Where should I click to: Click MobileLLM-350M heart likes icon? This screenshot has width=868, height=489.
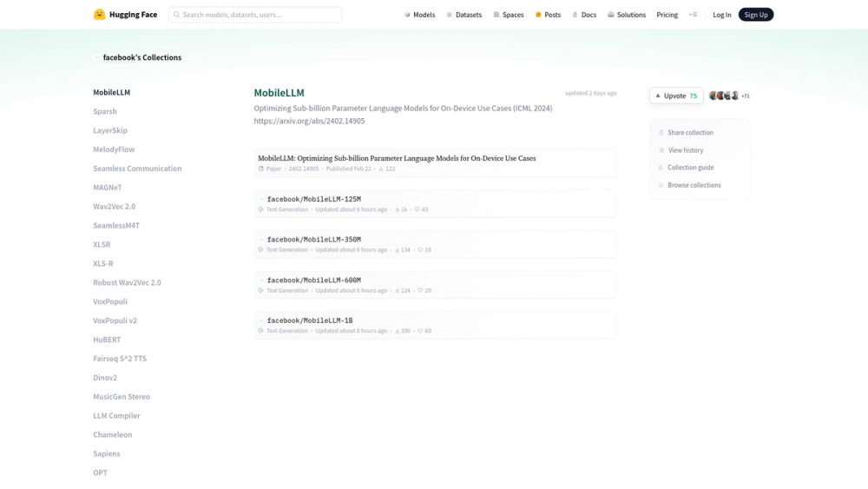[x=420, y=250]
